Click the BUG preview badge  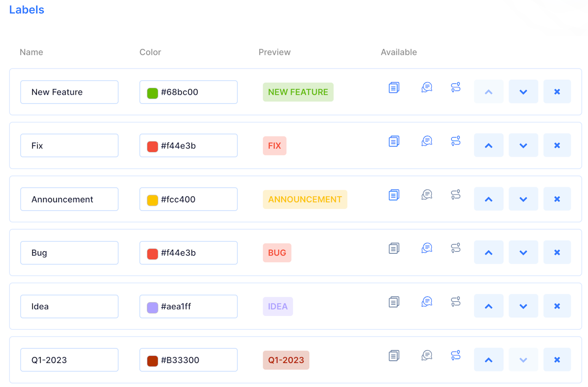277,253
